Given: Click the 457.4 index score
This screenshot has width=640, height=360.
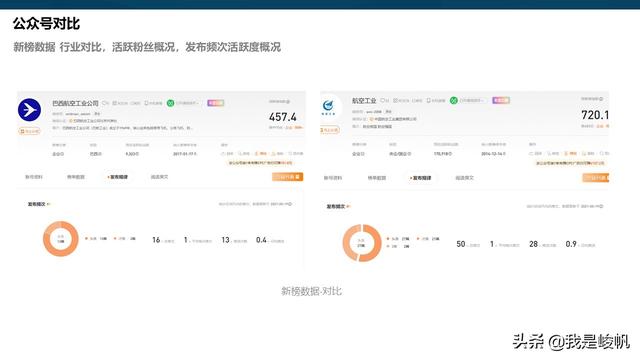Looking at the screenshot, I should click(282, 117).
